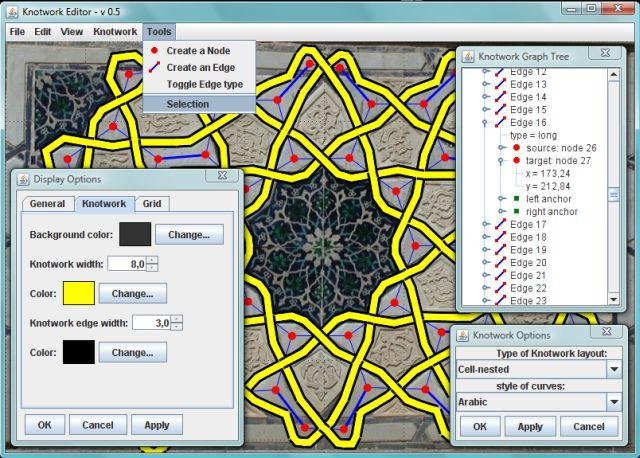Click dark gray Background color swatch
The image size is (640, 458).
135,234
